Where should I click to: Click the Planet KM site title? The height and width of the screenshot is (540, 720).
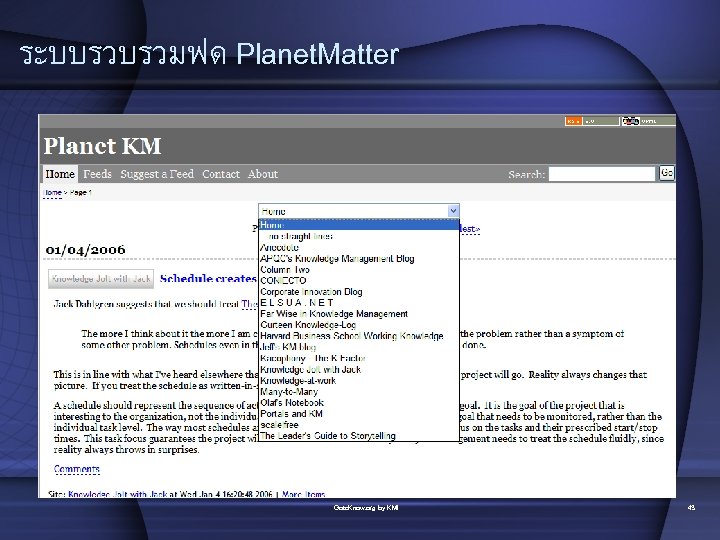(102, 146)
